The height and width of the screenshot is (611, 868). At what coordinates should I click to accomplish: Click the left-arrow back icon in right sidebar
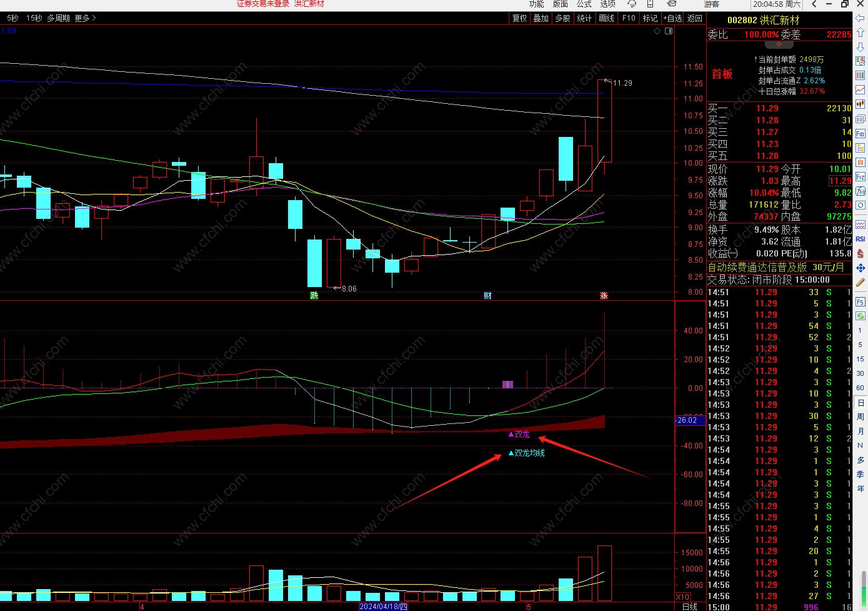point(861,18)
